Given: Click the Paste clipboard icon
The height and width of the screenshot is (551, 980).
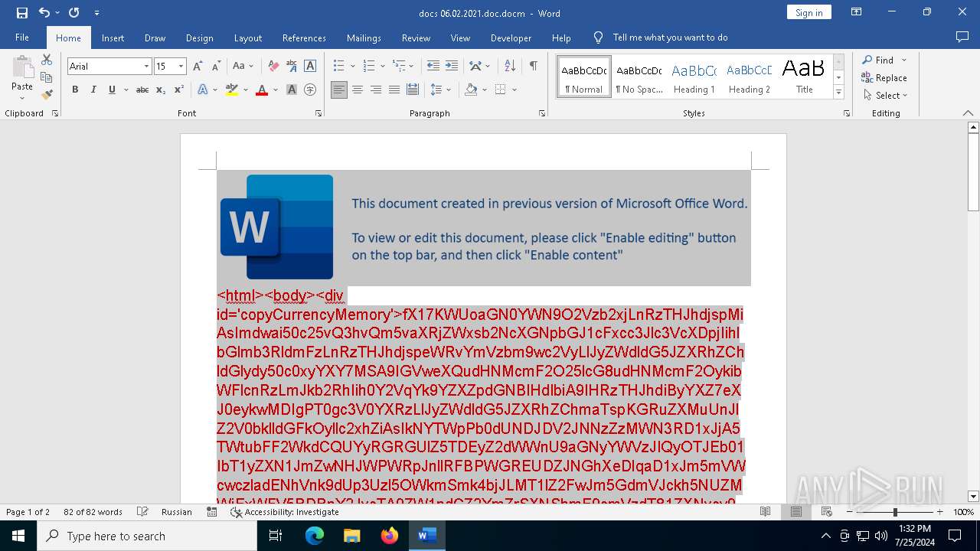Looking at the screenshot, I should click(x=22, y=67).
